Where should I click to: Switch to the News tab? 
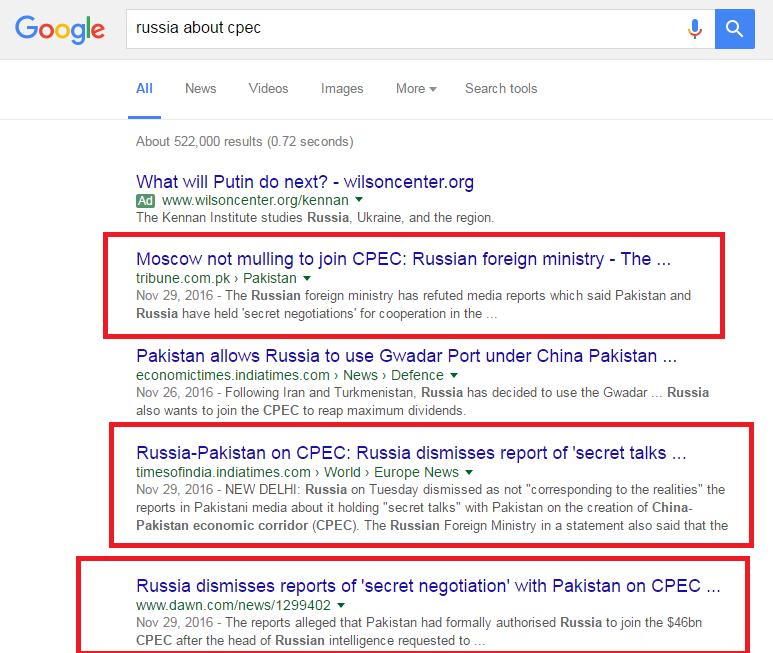pos(201,89)
